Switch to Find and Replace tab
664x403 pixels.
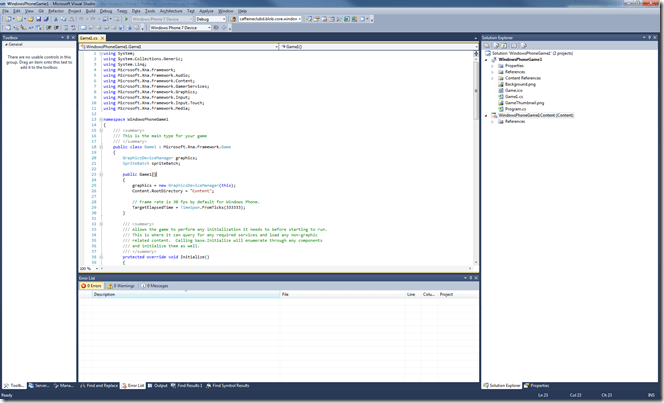coord(99,386)
